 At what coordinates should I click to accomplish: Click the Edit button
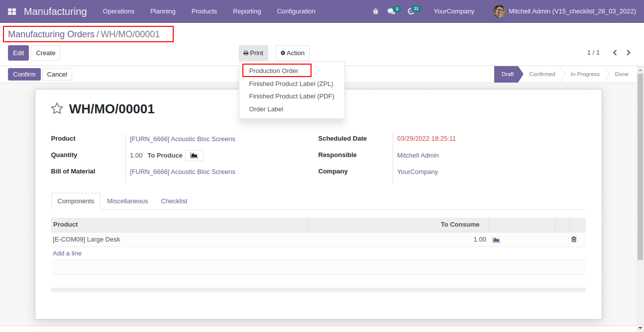click(x=18, y=53)
